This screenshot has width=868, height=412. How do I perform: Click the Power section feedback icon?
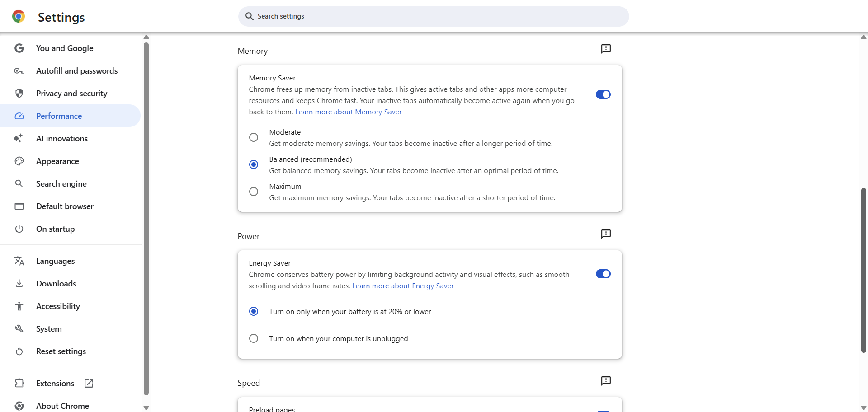coord(606,234)
